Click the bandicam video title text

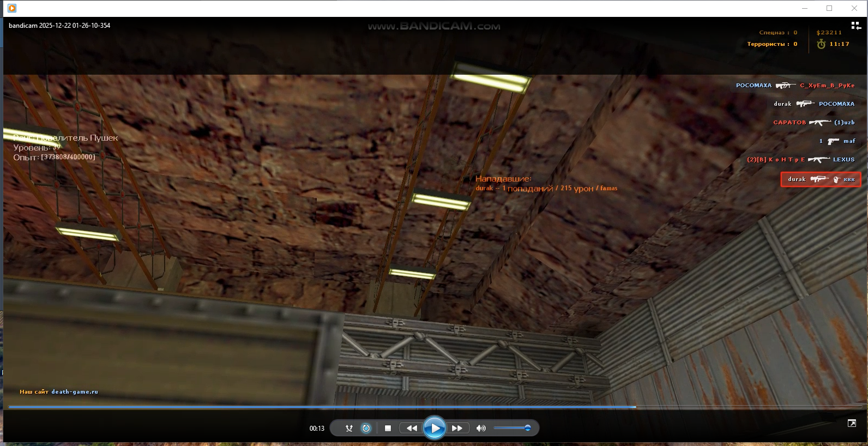(59, 26)
